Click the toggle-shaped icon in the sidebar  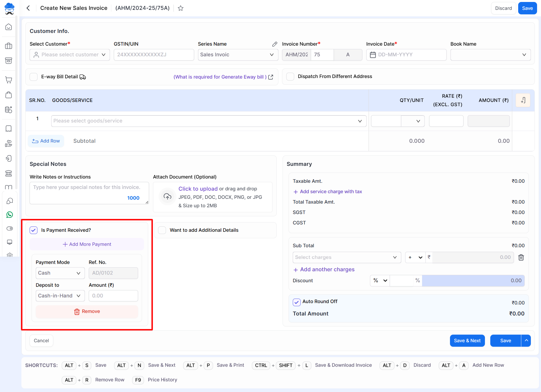pyautogui.click(x=10, y=228)
